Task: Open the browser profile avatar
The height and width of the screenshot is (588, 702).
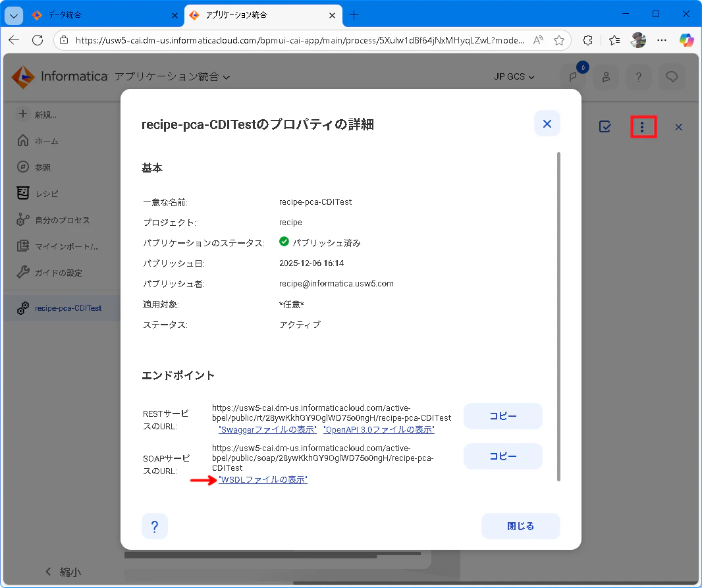Action: 638,40
